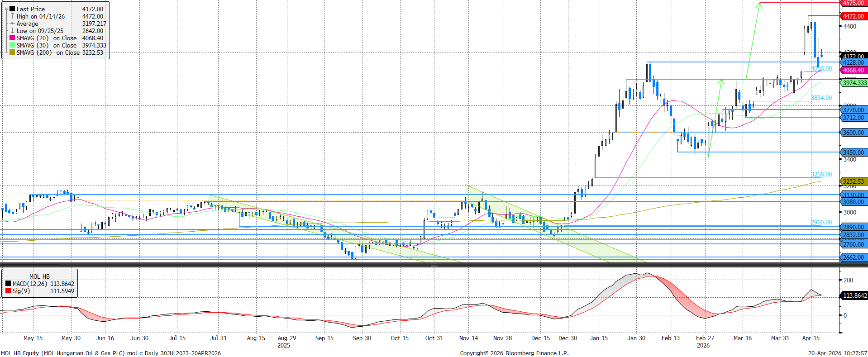
Task: Click the red 4472.00 price axis label
Action: coord(853,16)
